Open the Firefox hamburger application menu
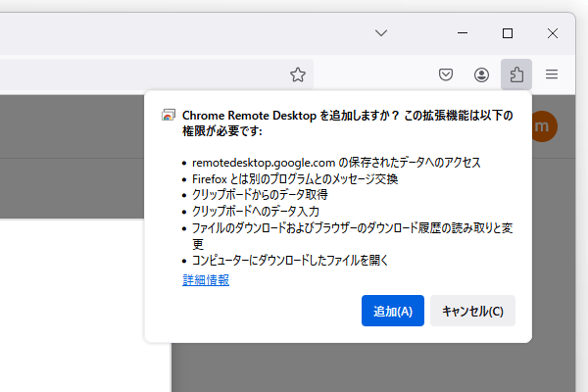The image size is (588, 392). click(x=552, y=74)
